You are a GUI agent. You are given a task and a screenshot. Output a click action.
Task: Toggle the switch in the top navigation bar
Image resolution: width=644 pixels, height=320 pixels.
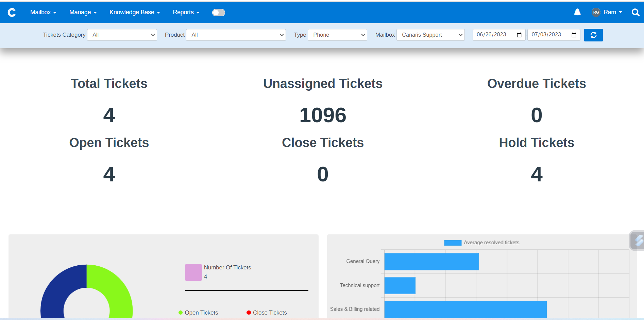(219, 13)
